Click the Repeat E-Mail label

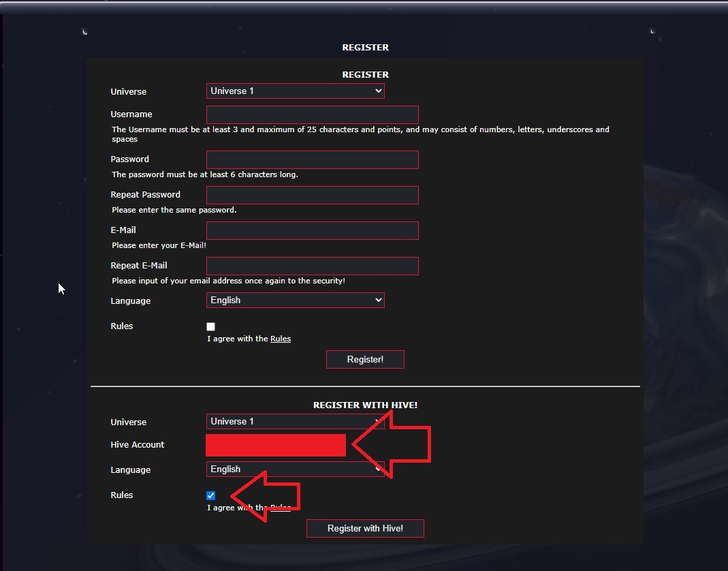[x=139, y=265]
